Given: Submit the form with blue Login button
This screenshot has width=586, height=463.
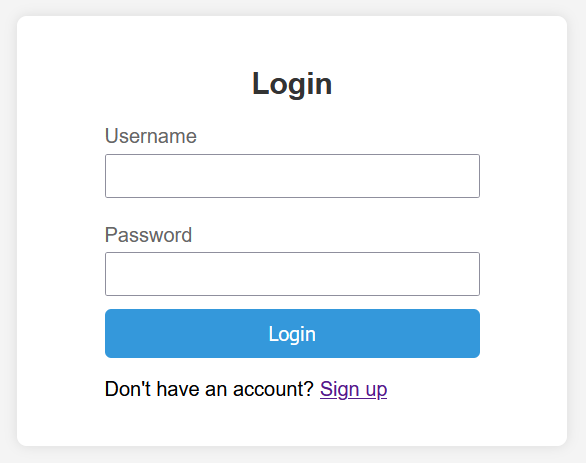Looking at the screenshot, I should coord(292,333).
